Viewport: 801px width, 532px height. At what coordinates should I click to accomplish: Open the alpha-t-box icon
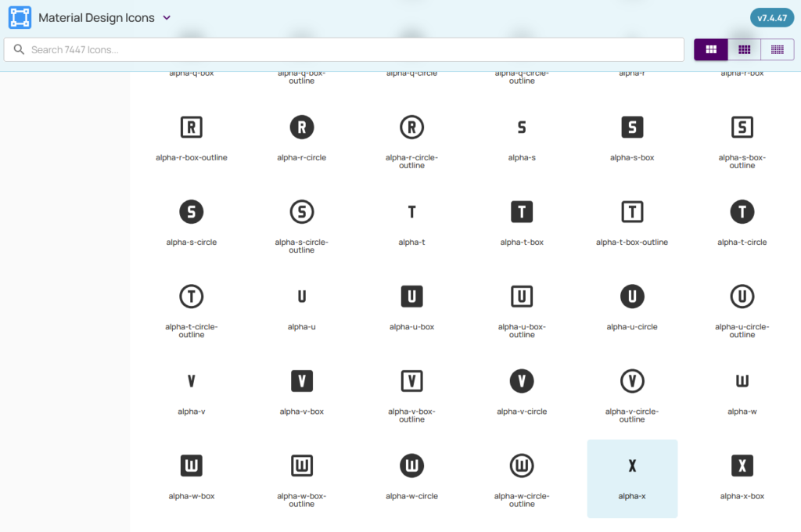point(522,212)
